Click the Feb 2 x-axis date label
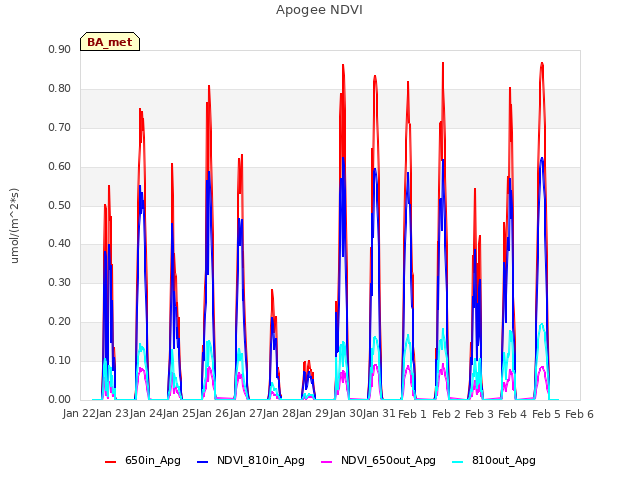This screenshot has height=480, width=640. 446,414
